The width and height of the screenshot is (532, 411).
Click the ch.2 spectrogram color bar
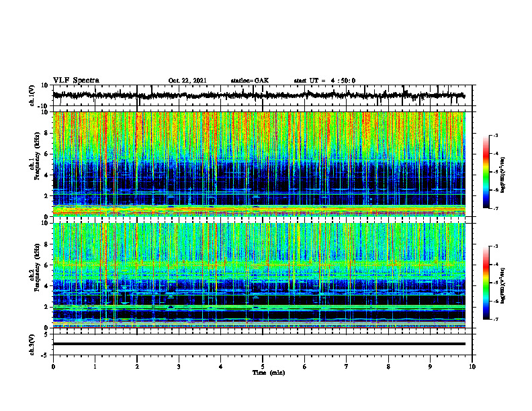point(486,283)
